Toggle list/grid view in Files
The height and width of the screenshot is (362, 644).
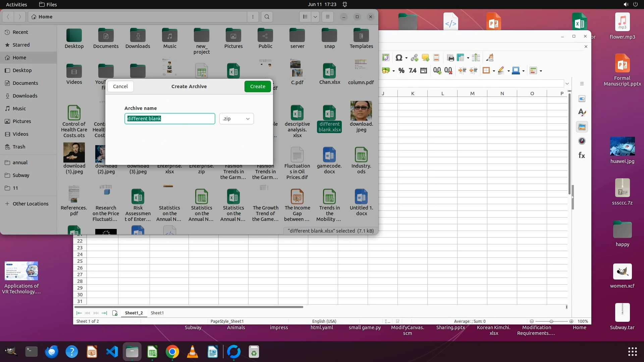(305, 17)
